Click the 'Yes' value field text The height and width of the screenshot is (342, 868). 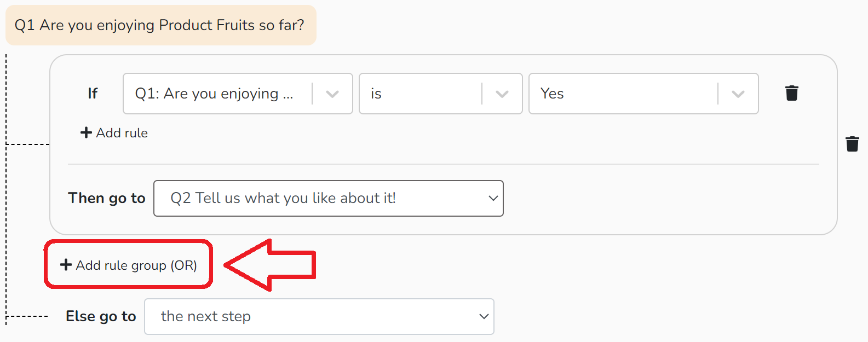pos(552,94)
